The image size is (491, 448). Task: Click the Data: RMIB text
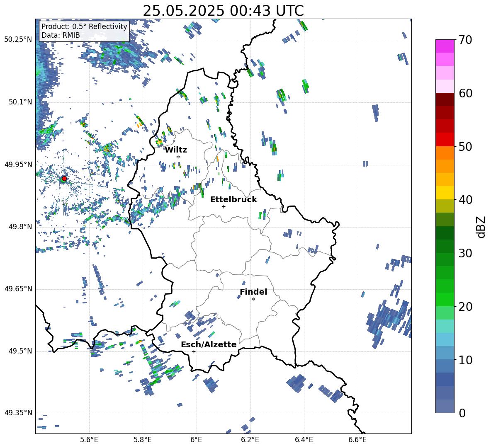click(x=61, y=35)
